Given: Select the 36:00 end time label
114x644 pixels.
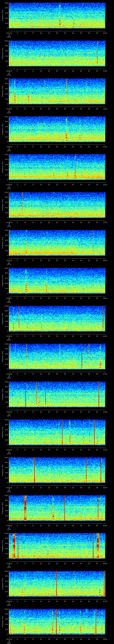Looking at the screenshot, I should (x=105, y=184).
